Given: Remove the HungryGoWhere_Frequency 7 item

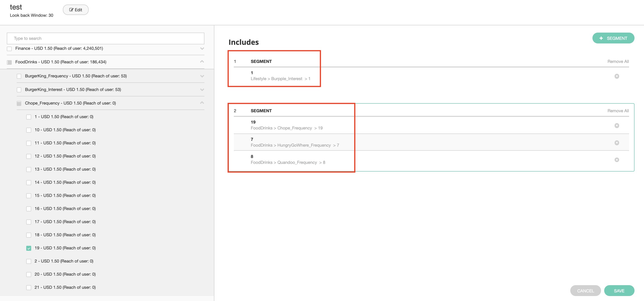Looking at the screenshot, I should 616,143.
